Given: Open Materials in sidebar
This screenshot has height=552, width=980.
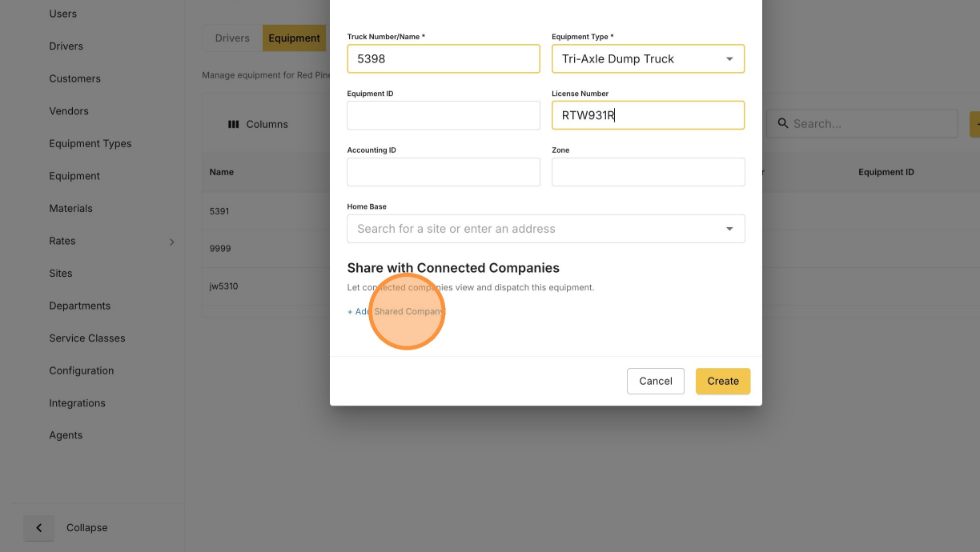Looking at the screenshot, I should click(x=70, y=209).
